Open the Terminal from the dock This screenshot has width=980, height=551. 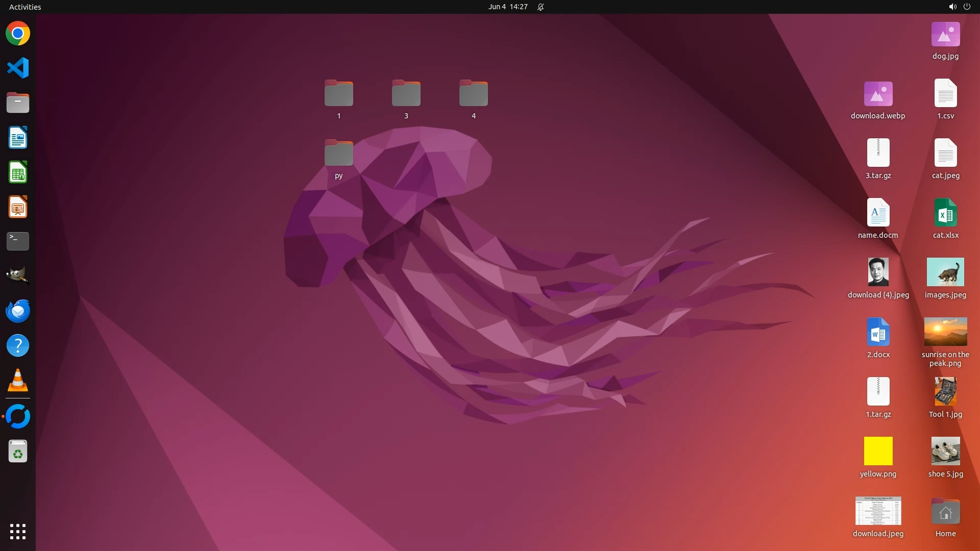(18, 241)
